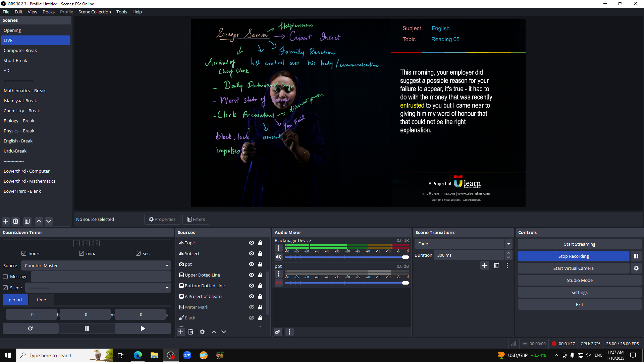Hide the Subject source

coord(252,253)
